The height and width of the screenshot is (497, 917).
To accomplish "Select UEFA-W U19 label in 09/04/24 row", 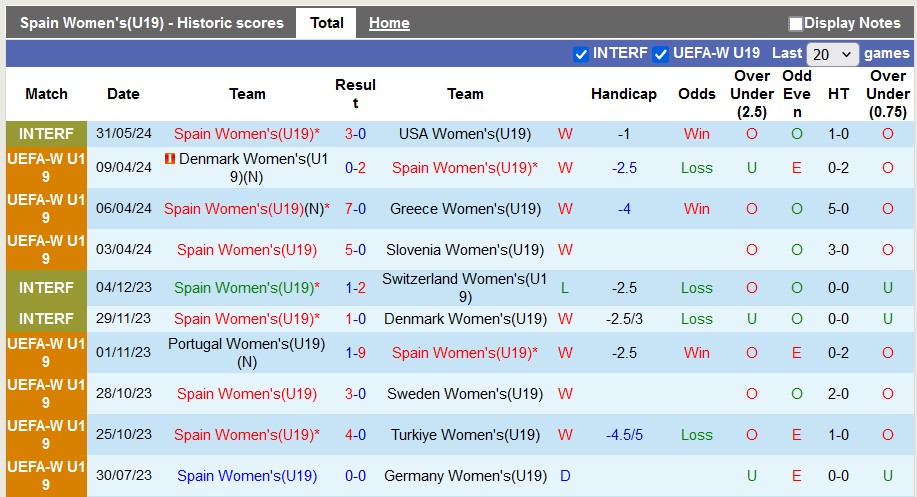I will [x=46, y=167].
